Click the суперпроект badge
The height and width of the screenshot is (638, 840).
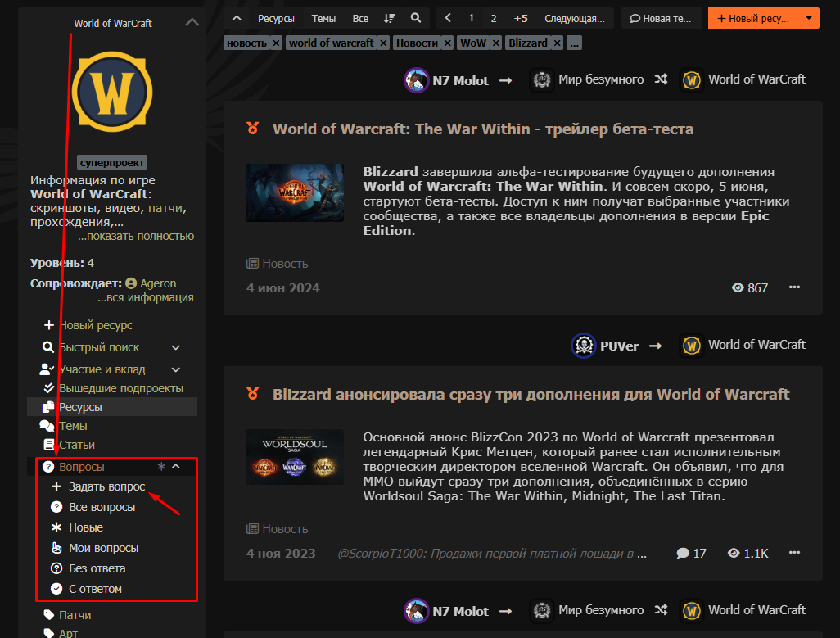(x=112, y=162)
